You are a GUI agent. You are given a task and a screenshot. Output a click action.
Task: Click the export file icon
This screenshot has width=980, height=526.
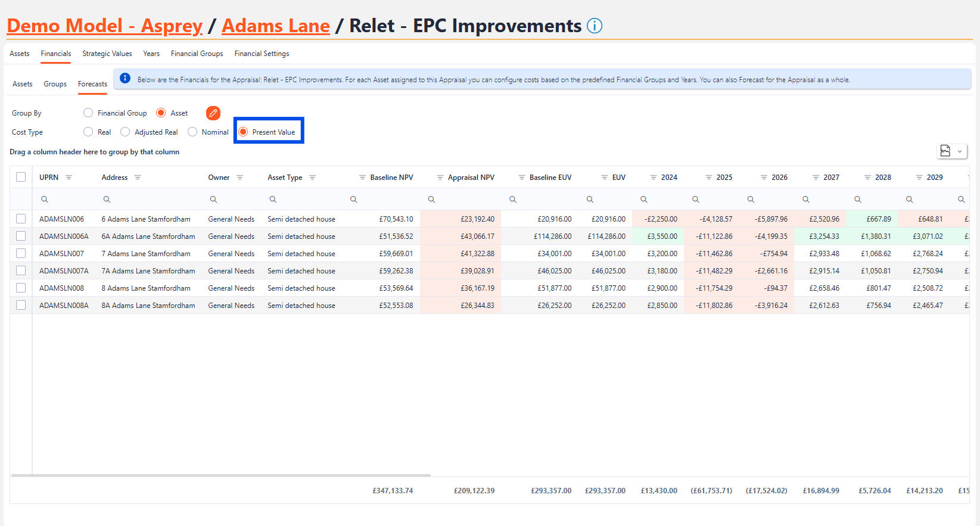click(x=945, y=151)
